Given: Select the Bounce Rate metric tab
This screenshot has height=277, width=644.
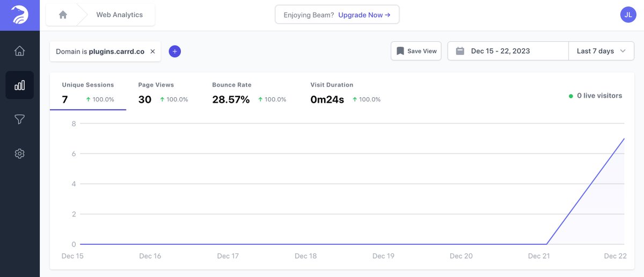Looking at the screenshot, I should pos(249,93).
